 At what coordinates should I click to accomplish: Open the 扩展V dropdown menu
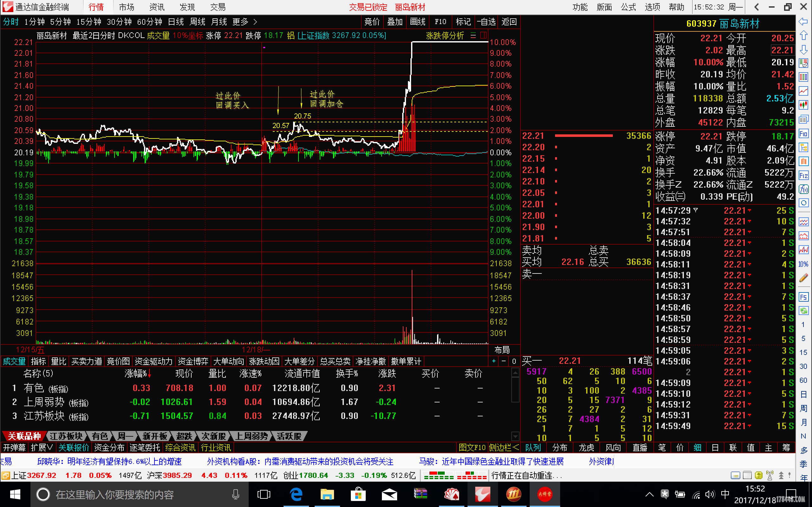42,448
